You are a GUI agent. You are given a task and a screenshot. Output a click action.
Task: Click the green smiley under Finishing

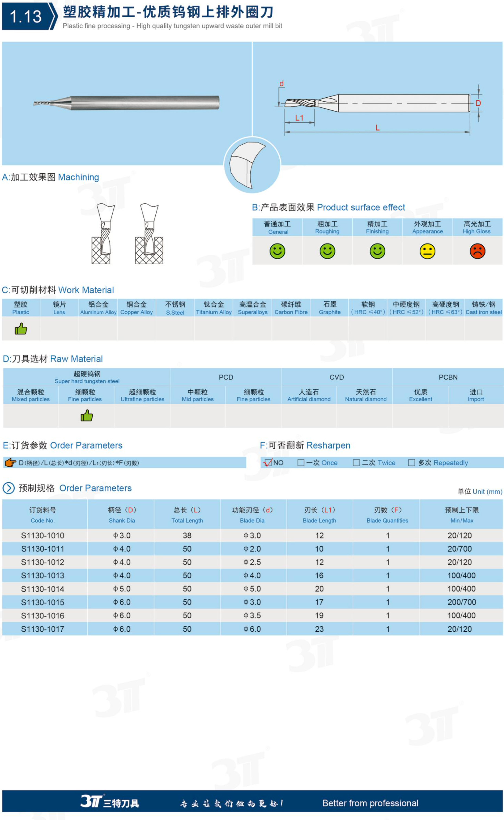(377, 251)
